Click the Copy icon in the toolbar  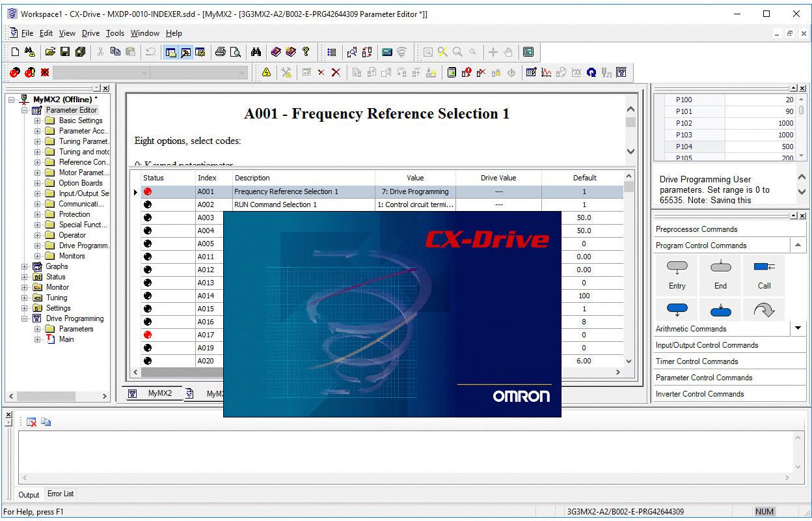(116, 52)
